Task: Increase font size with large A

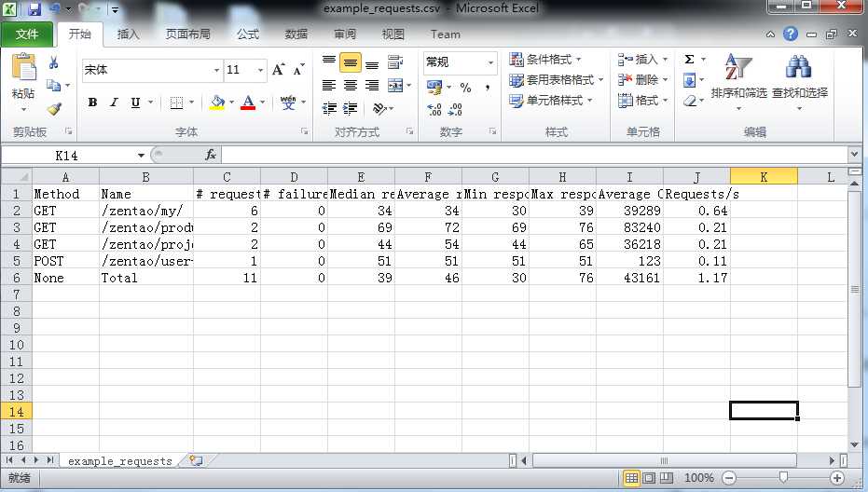Action: click(278, 70)
